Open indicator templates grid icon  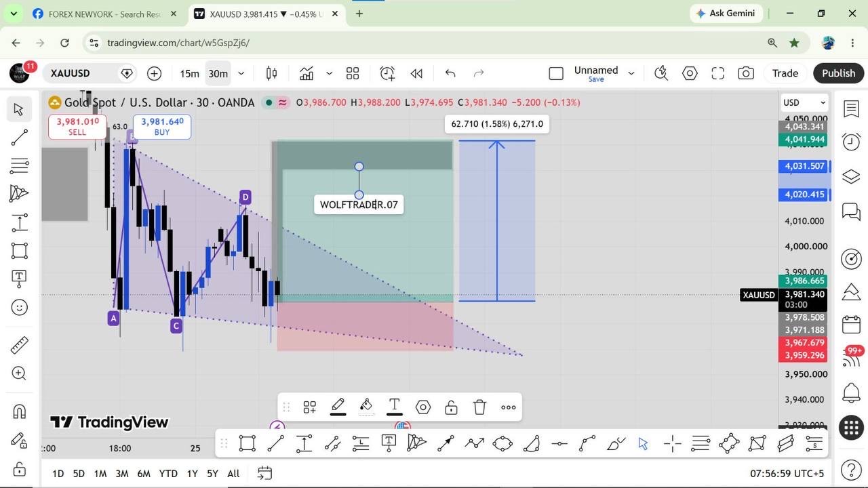pos(353,73)
